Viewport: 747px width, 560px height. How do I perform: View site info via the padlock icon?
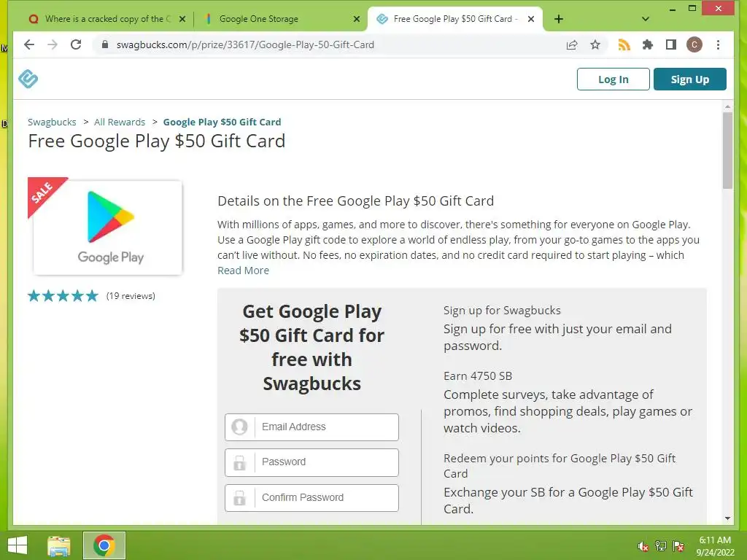tap(105, 44)
